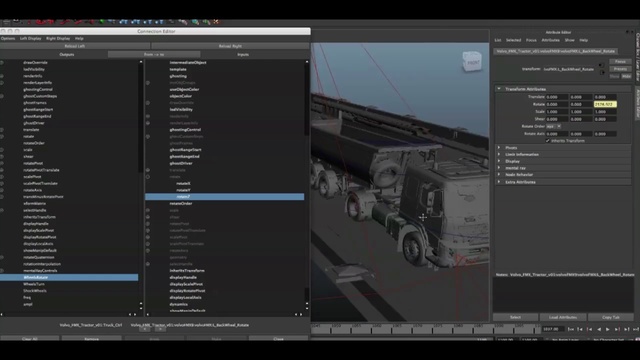Collapse Transform Attributes section
Screen dimensions: 640x360
(x=499, y=89)
